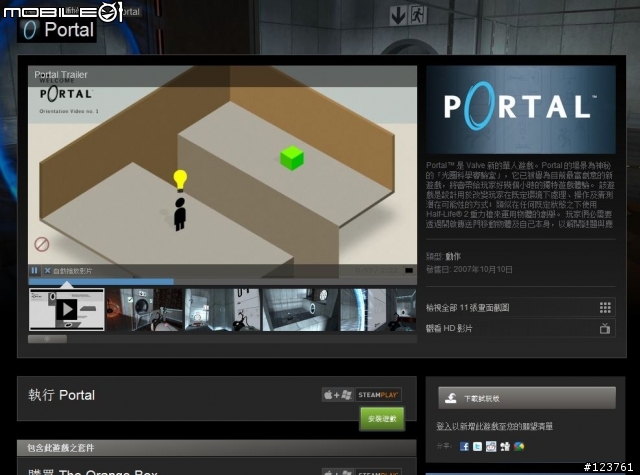Open the fifth screenshot thumbnail with blue portal
Image resolution: width=640 pixels, height=475 pixels.
coord(378,309)
